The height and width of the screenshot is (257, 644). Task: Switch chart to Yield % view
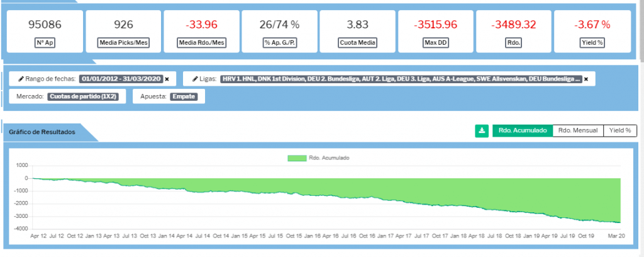(620, 131)
